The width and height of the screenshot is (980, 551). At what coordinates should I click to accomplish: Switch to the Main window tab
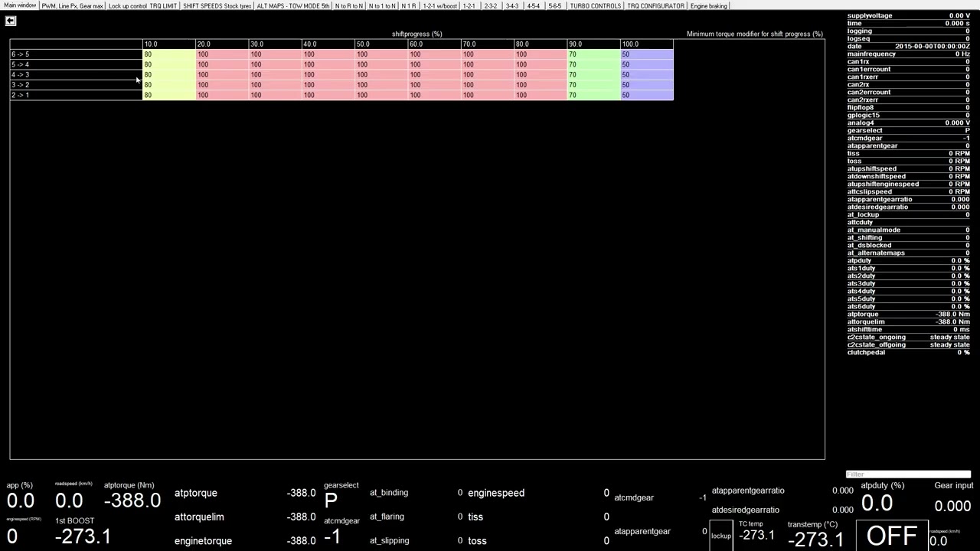(x=19, y=5)
